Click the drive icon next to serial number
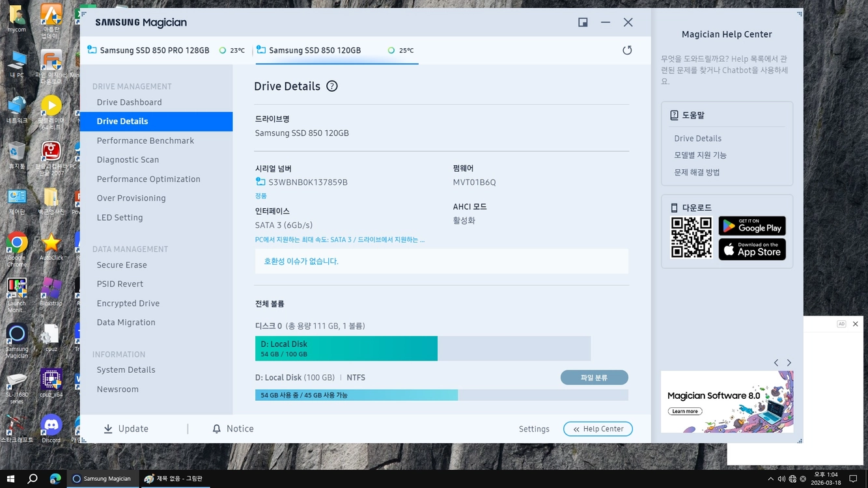This screenshot has width=868, height=488. click(260, 182)
